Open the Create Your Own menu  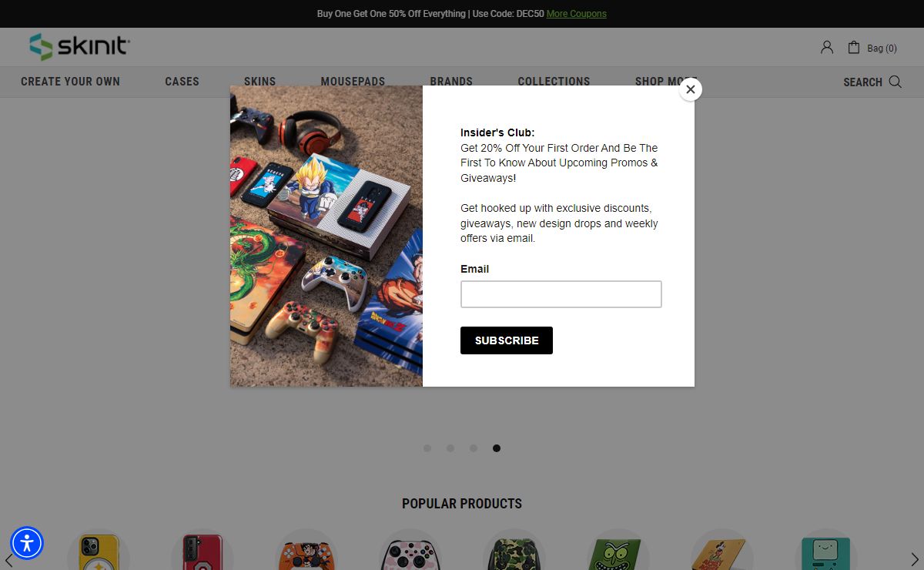click(70, 82)
